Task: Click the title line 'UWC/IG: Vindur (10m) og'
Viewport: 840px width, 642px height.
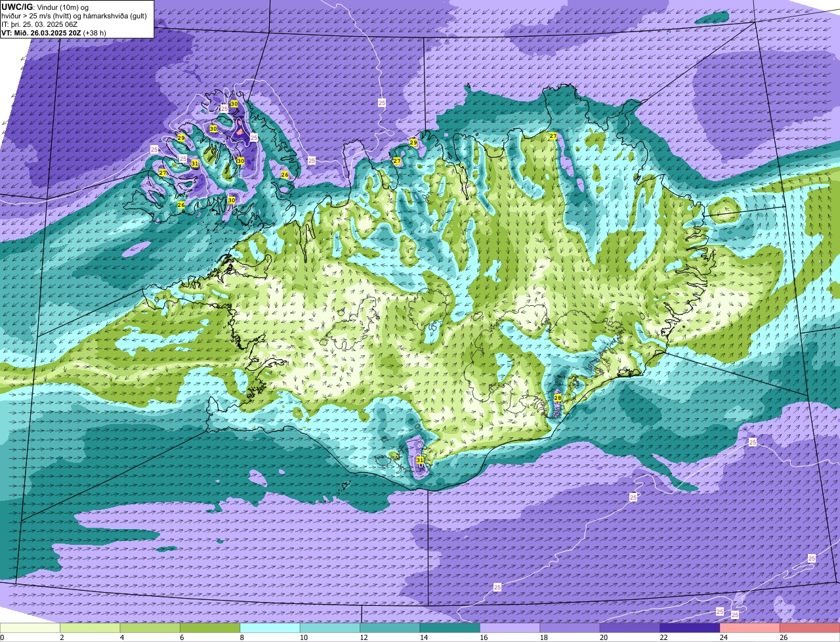Action: coord(45,7)
